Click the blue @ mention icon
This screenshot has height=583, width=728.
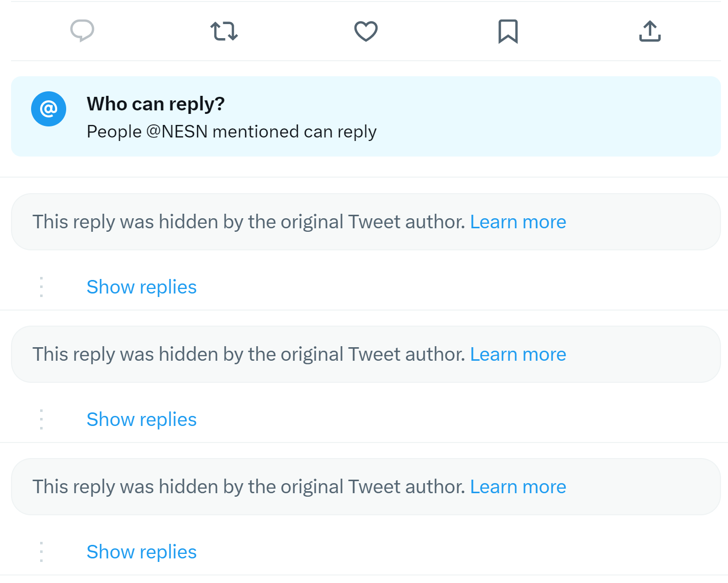[x=49, y=109]
